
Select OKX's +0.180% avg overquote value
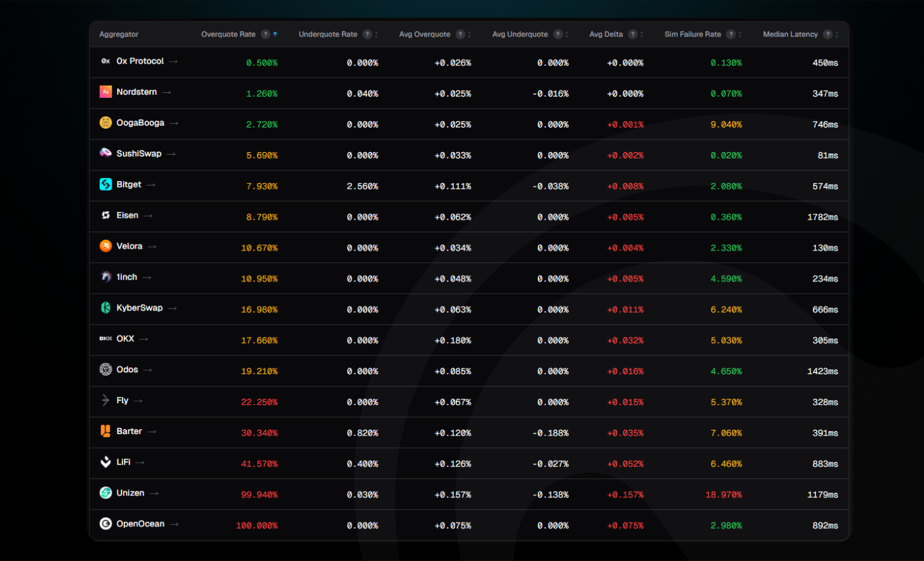453,340
